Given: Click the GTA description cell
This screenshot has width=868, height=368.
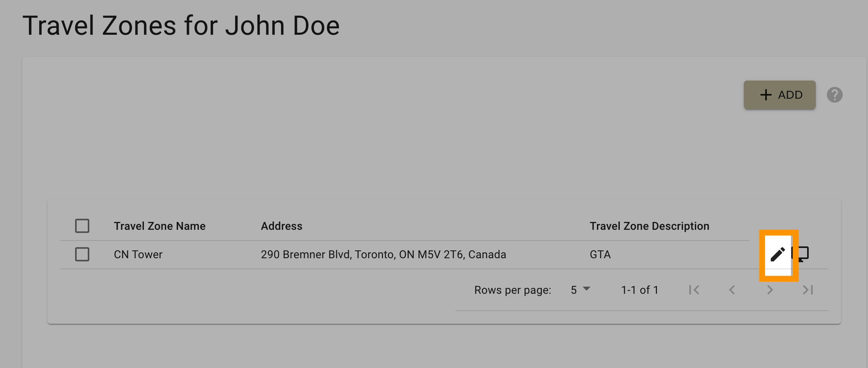Looking at the screenshot, I should tap(600, 254).
